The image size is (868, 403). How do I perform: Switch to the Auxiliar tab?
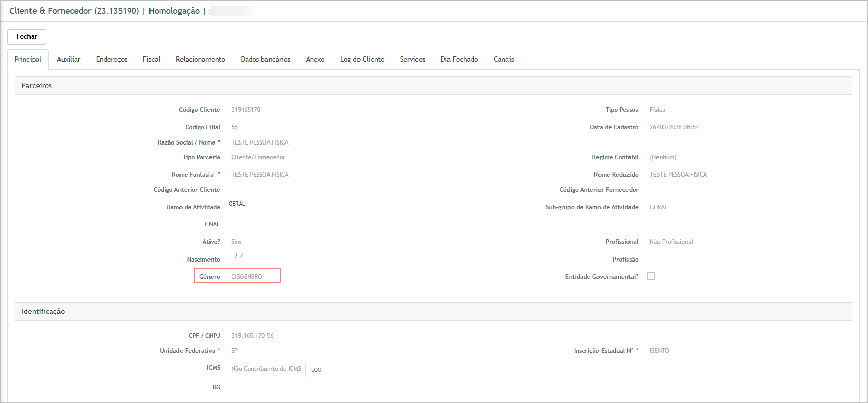[69, 60]
